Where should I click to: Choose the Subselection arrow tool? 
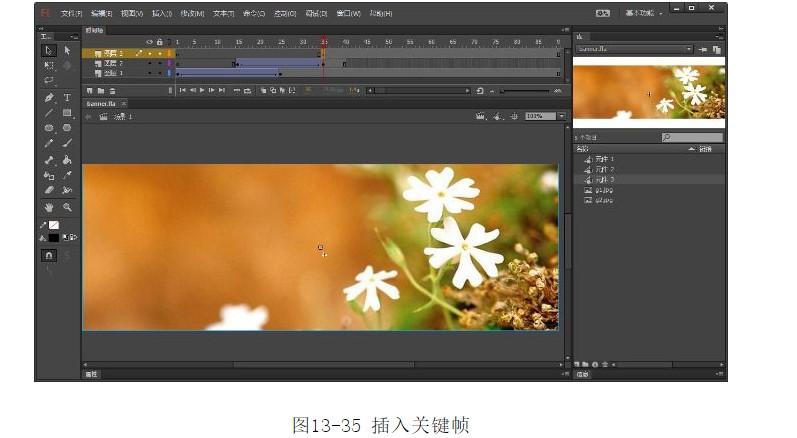pos(67,50)
